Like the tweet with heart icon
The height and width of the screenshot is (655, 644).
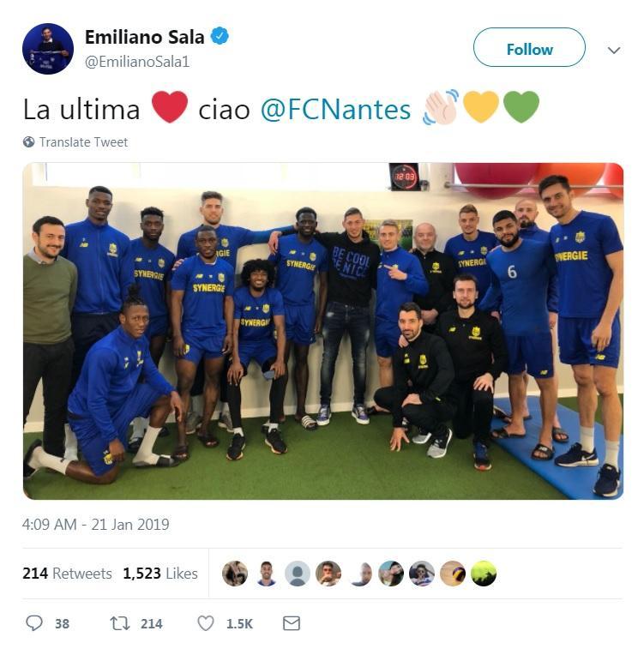point(205,623)
